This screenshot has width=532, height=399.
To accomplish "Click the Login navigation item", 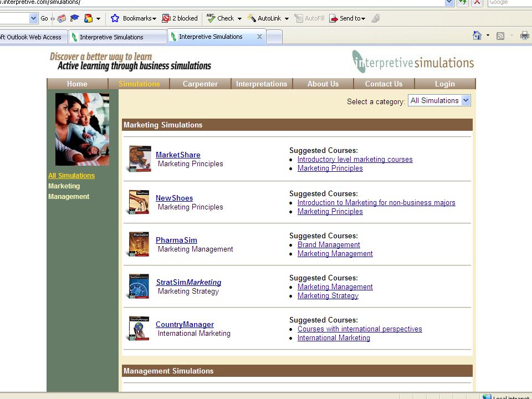I will pyautogui.click(x=445, y=84).
